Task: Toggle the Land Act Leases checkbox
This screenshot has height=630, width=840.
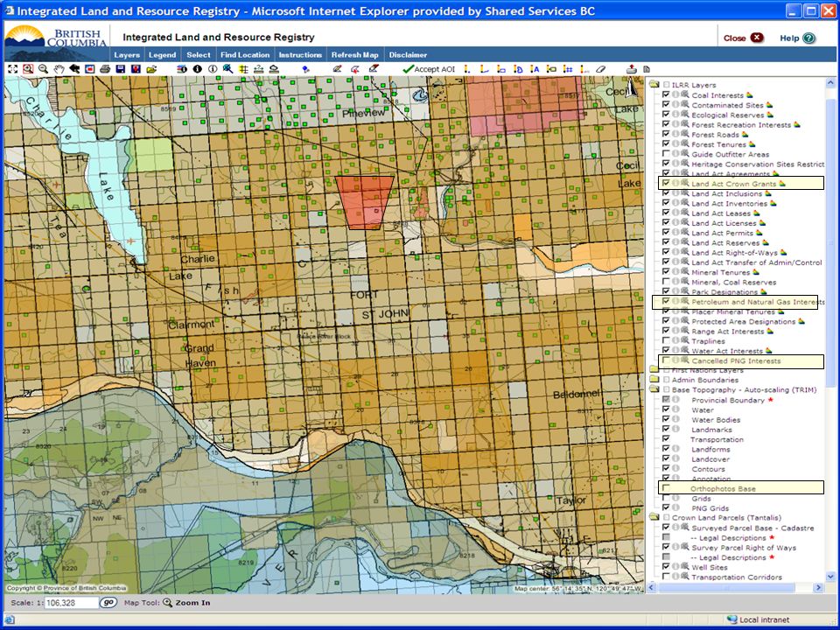Action: [x=666, y=213]
